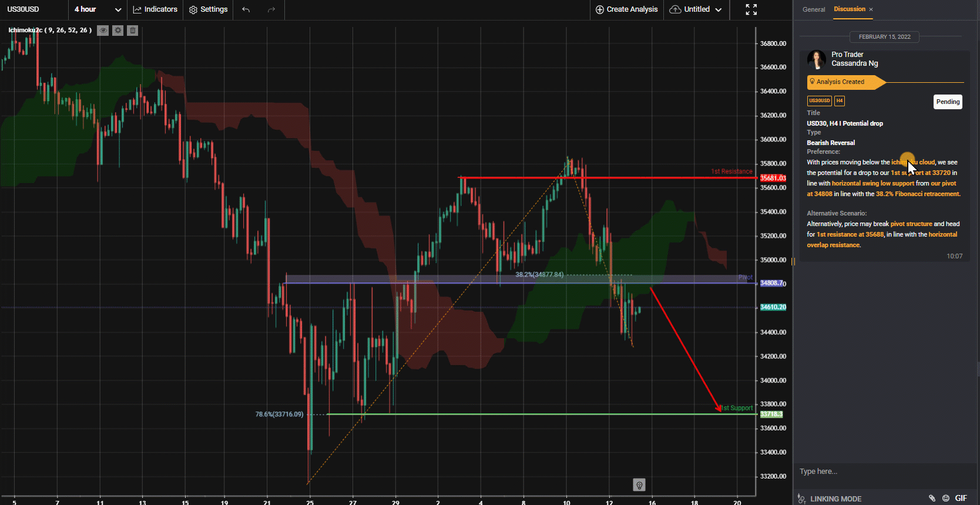Click the 38.2%(34877.84) Fibonacci label
Screen dimensions: 980x505
coord(539,274)
